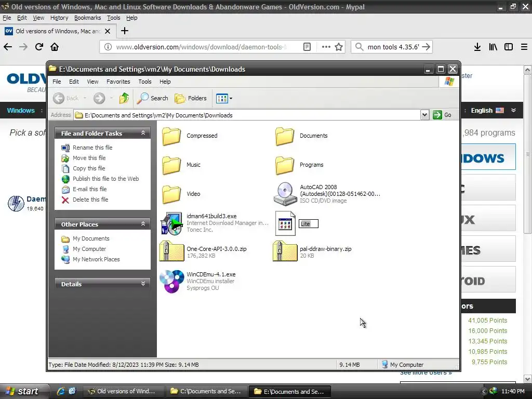Open the browser hamburger menu

tap(524, 47)
